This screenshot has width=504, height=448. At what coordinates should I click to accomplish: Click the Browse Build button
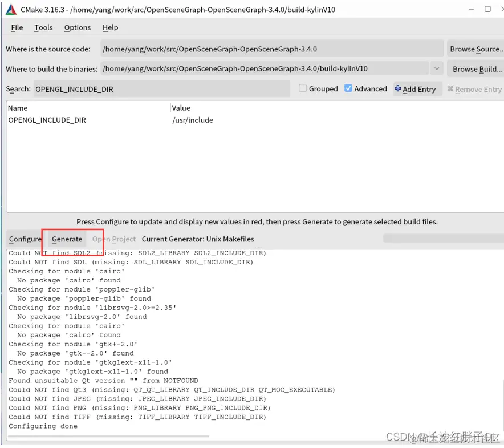(x=475, y=69)
